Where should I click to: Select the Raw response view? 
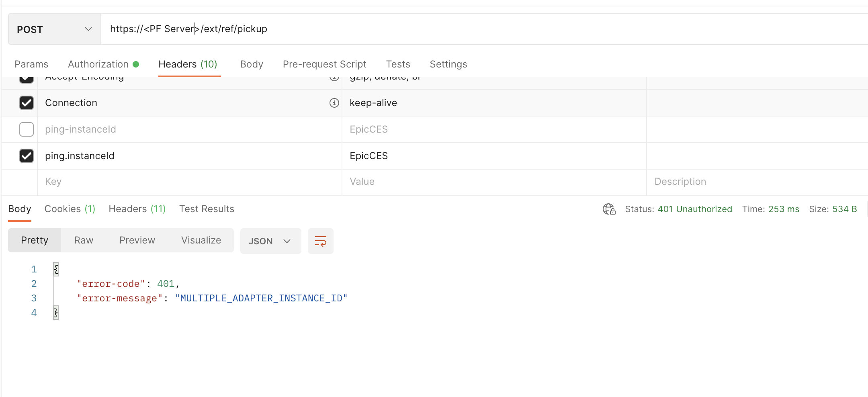coord(83,240)
